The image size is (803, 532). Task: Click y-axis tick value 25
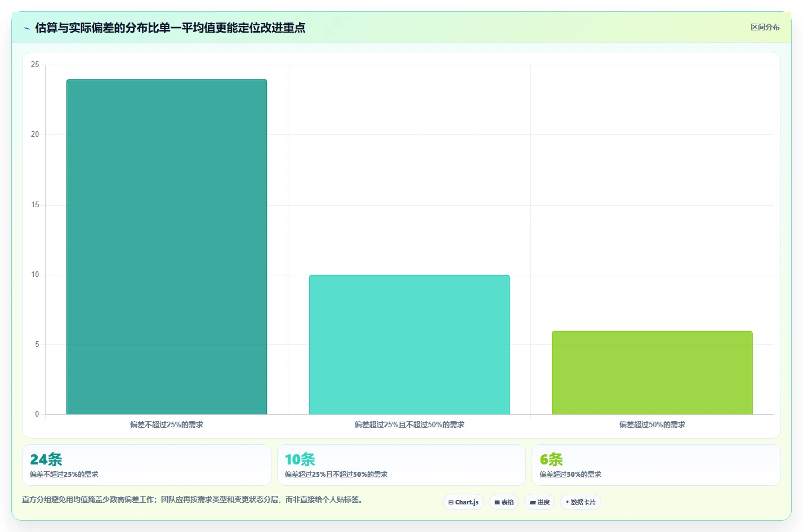[x=35, y=65]
